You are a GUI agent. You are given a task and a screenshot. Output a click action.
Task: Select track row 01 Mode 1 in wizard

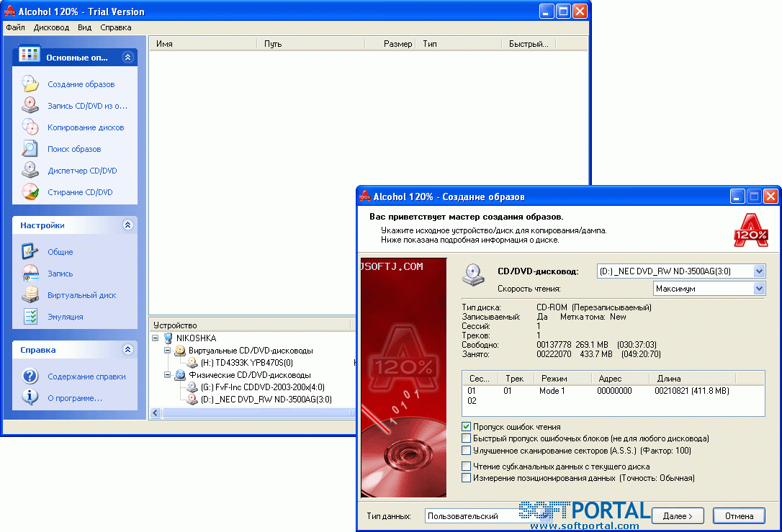(614, 391)
